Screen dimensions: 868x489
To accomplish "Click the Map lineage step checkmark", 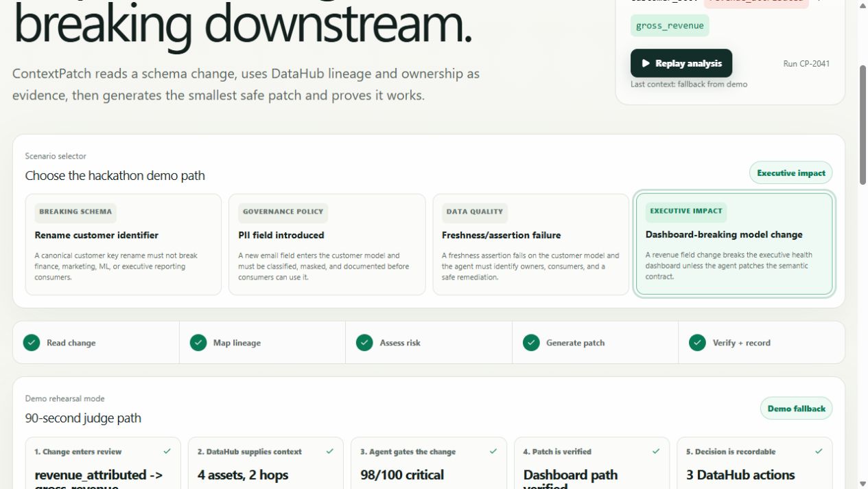I will point(198,343).
